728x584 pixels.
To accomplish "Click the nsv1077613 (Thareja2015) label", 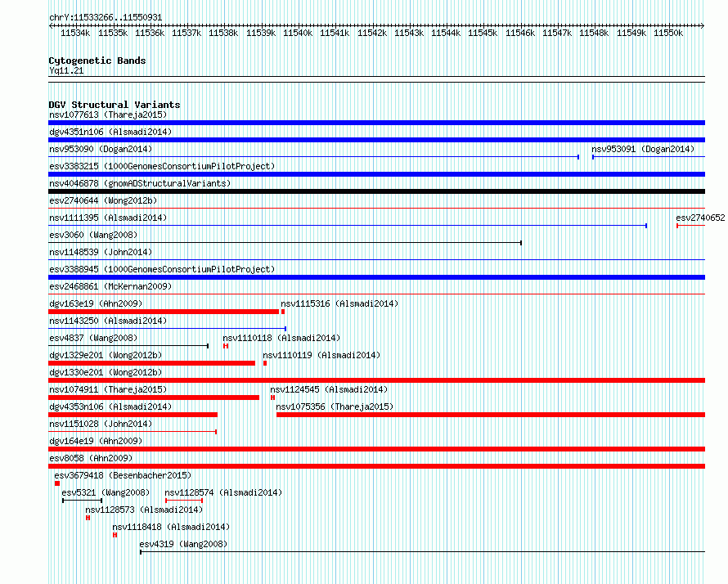I will tap(108, 115).
